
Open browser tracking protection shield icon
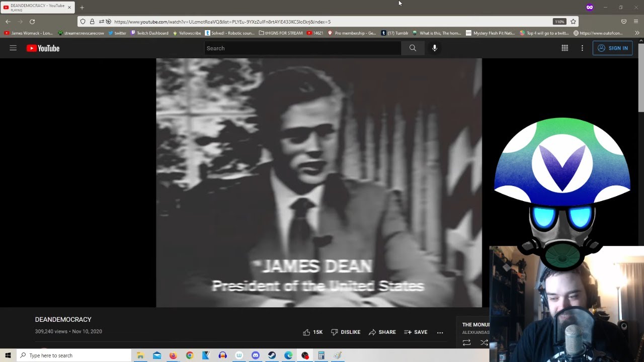pos(83,22)
